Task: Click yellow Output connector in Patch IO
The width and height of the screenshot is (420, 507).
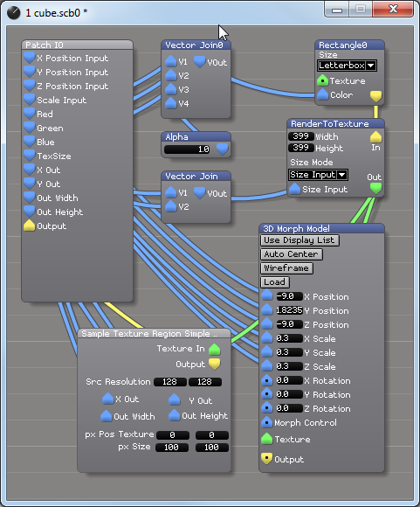Action: [29, 226]
